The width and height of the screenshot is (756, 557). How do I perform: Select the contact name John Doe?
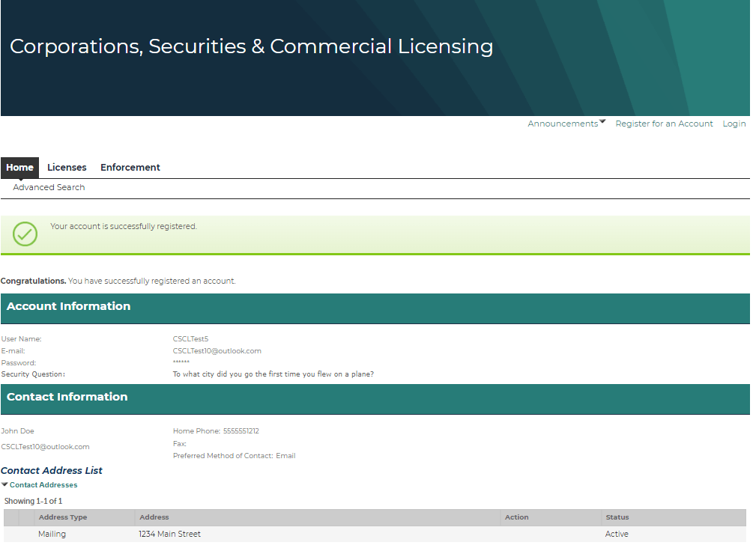[x=17, y=431]
